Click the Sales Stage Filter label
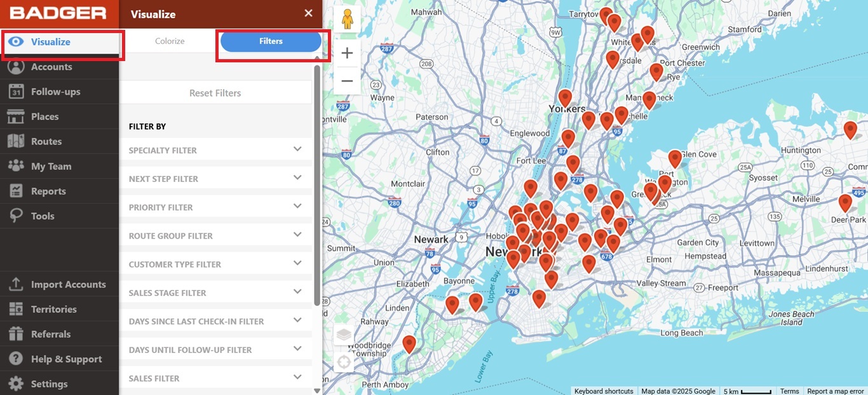Viewport: 868px width, 395px height. [168, 293]
